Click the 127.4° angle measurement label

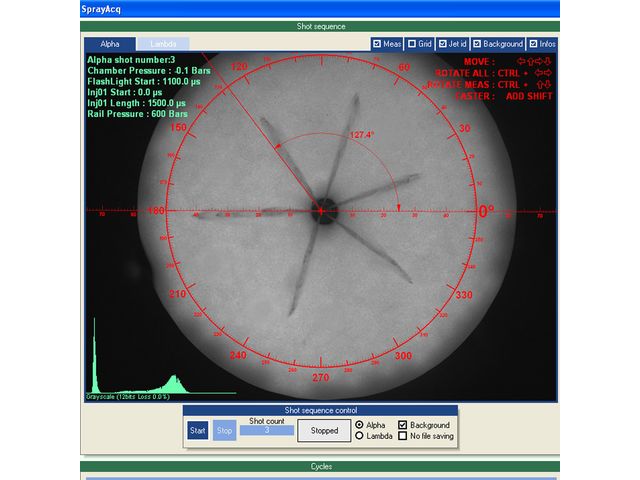(361, 135)
